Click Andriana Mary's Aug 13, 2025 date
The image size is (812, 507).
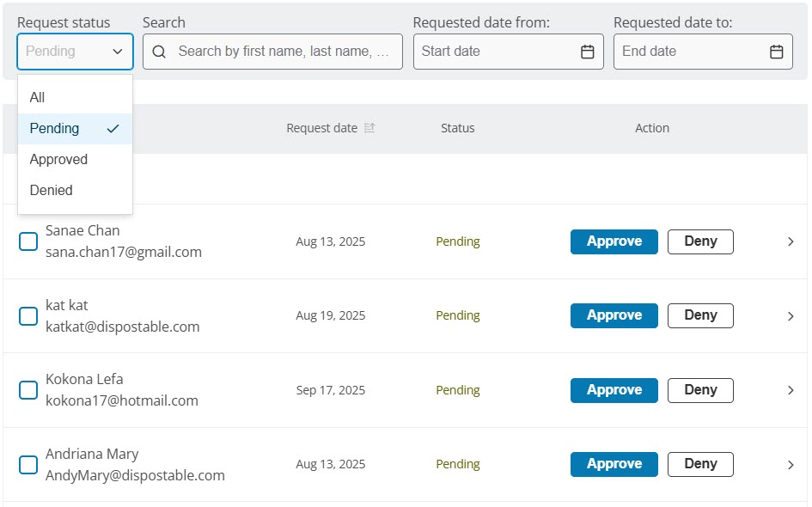(331, 464)
